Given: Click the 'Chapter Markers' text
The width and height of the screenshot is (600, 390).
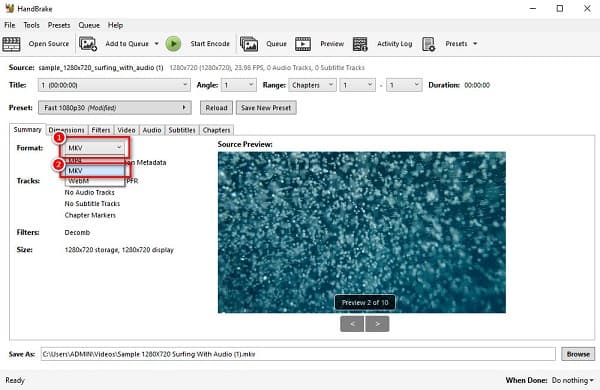Looking at the screenshot, I should (x=90, y=215).
